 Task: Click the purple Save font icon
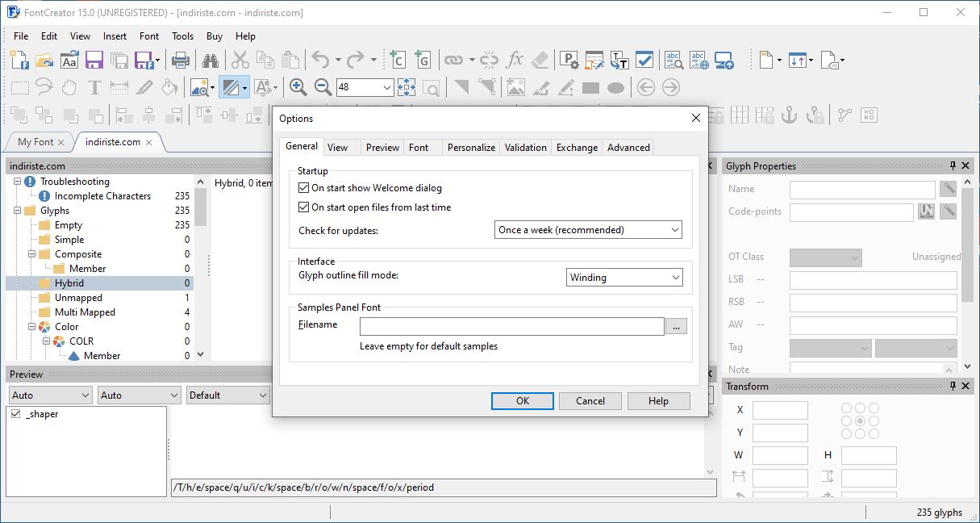tap(94, 60)
